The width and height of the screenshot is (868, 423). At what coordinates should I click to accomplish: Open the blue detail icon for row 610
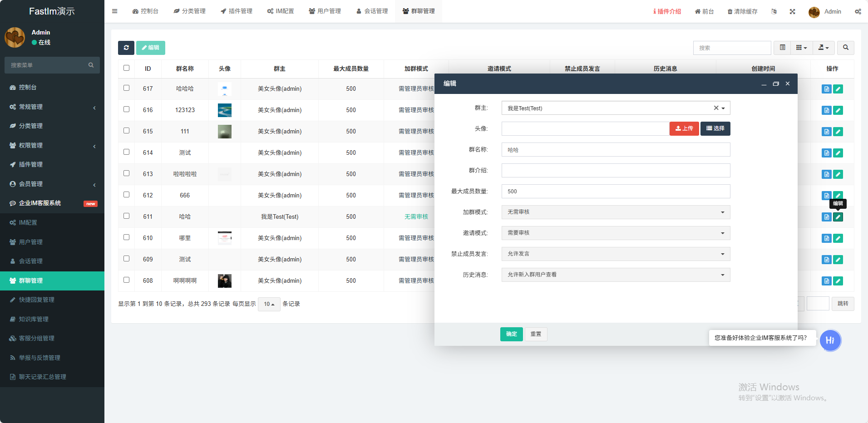826,238
